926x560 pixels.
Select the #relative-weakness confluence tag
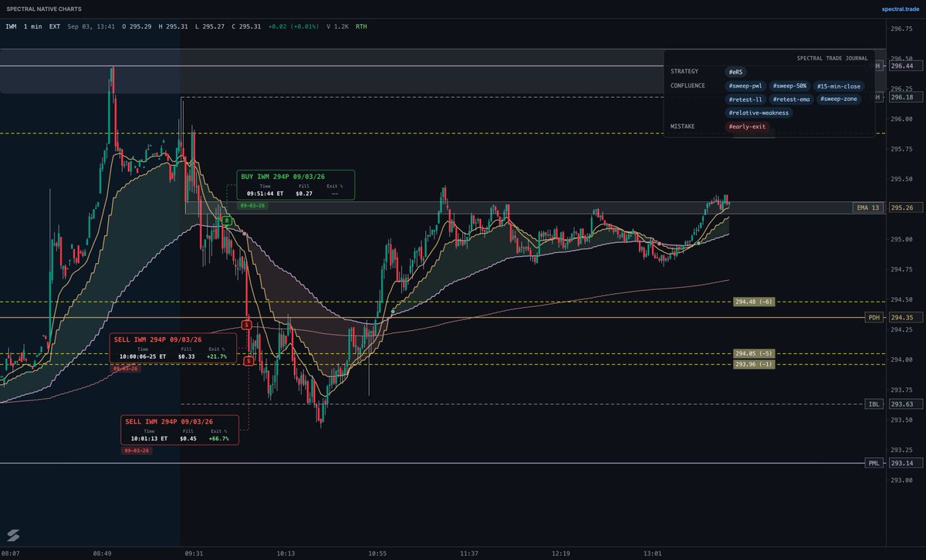click(760, 113)
